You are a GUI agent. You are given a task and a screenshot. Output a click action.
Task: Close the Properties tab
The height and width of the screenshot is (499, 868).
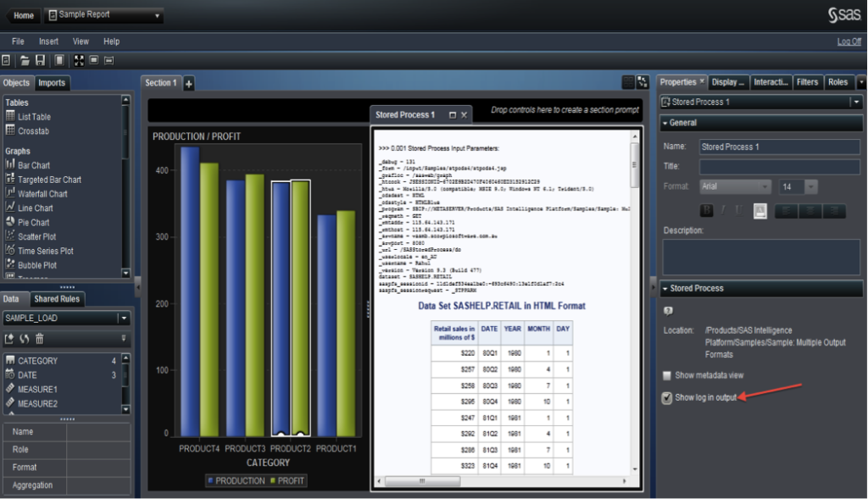702,81
